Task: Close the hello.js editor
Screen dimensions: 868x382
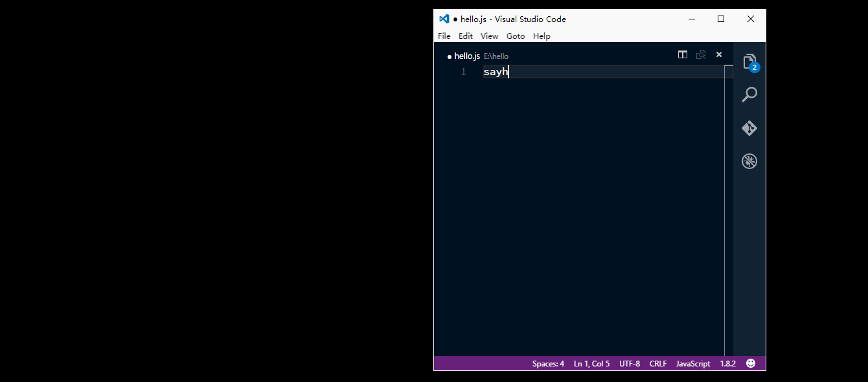Action: 719,55
